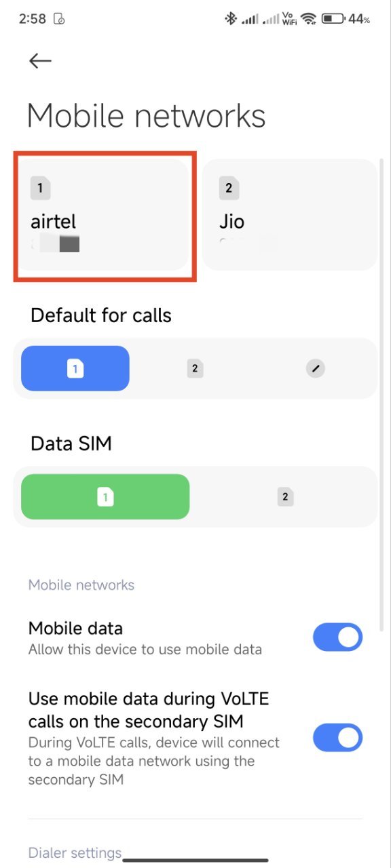Tap the Jio SIM name label
The width and height of the screenshot is (391, 868).
[232, 221]
